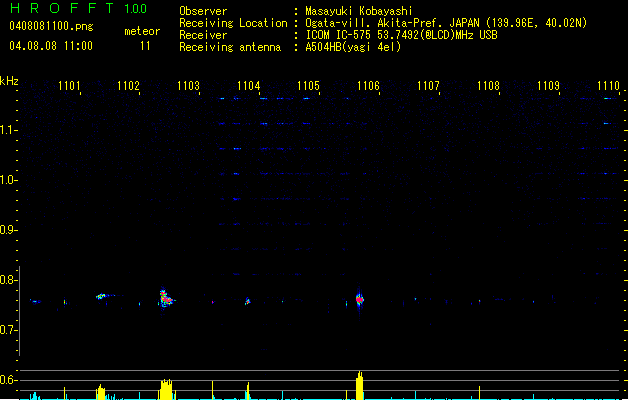Click the kHz axis unit label
629x400 pixels.
(9, 81)
